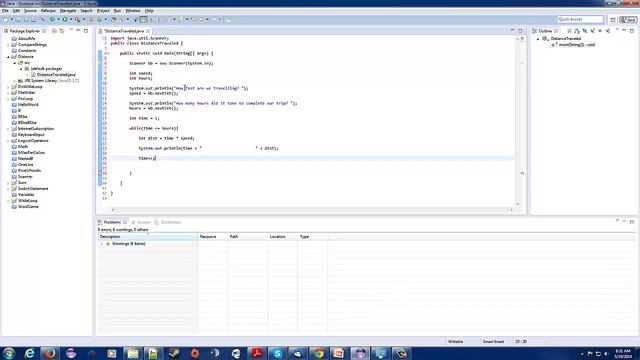Viewport: 640px width, 360px height.
Task: Open Package Explorer view menu triangle
Action: pyautogui.click(x=71, y=30)
